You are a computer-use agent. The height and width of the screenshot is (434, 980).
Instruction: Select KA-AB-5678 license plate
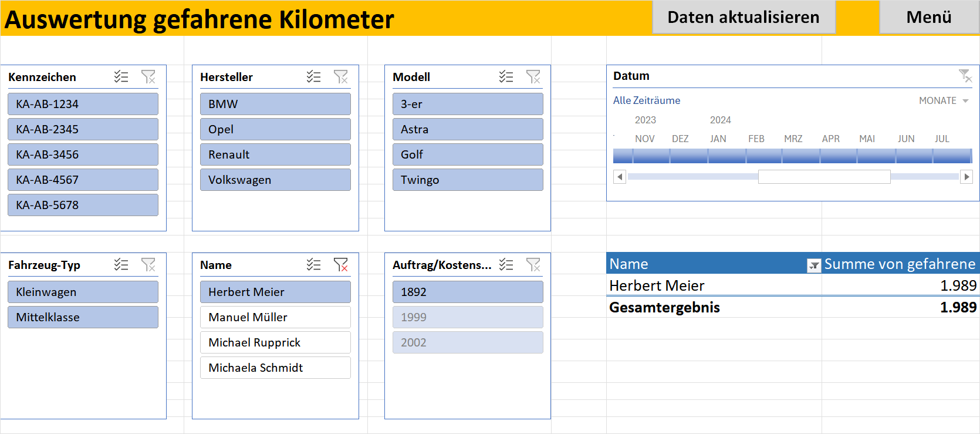coord(83,205)
